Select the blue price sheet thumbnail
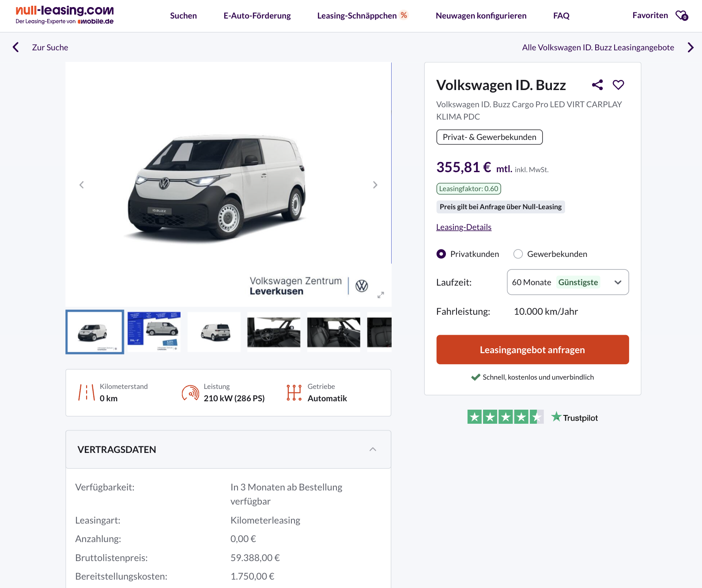The width and height of the screenshot is (702, 588). pos(154,332)
